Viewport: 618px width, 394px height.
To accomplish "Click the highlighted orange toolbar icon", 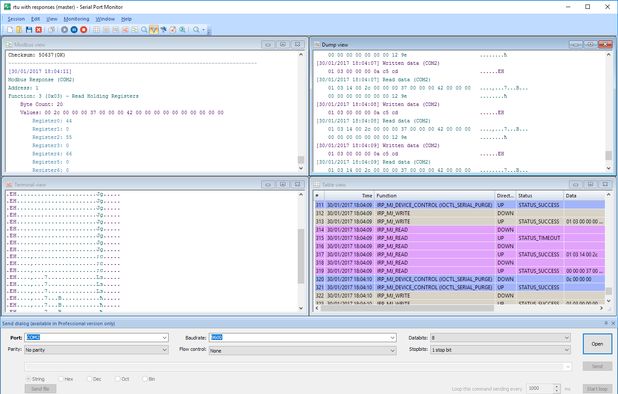I will [x=154, y=30].
